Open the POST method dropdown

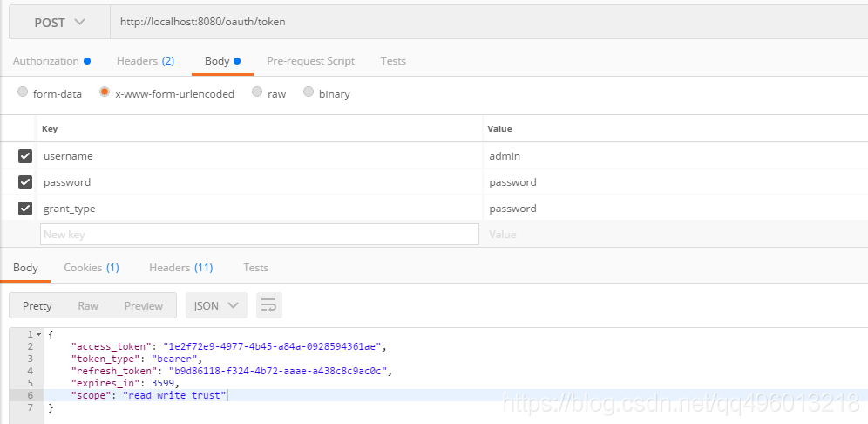click(x=60, y=22)
